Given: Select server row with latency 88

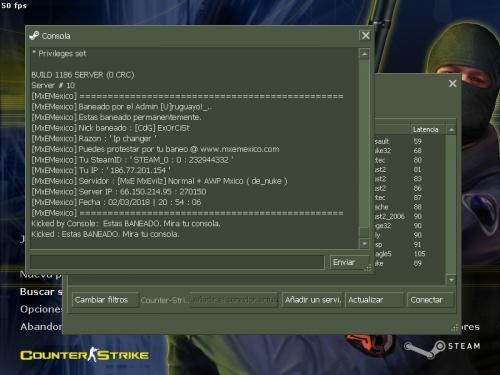Looking at the screenshot, I should [x=410, y=207].
